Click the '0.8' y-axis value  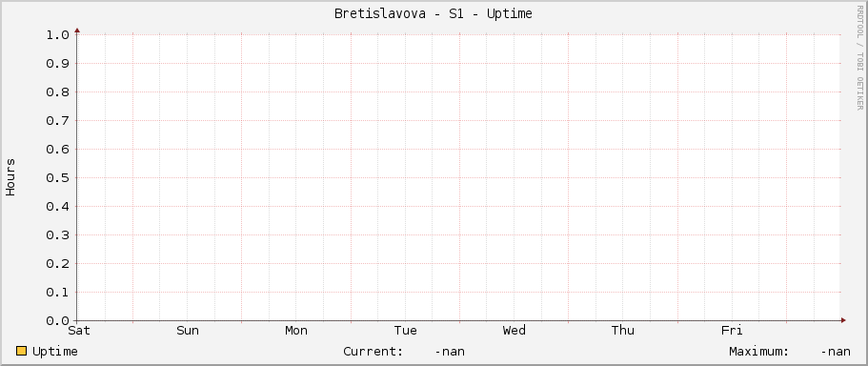pyautogui.click(x=57, y=91)
